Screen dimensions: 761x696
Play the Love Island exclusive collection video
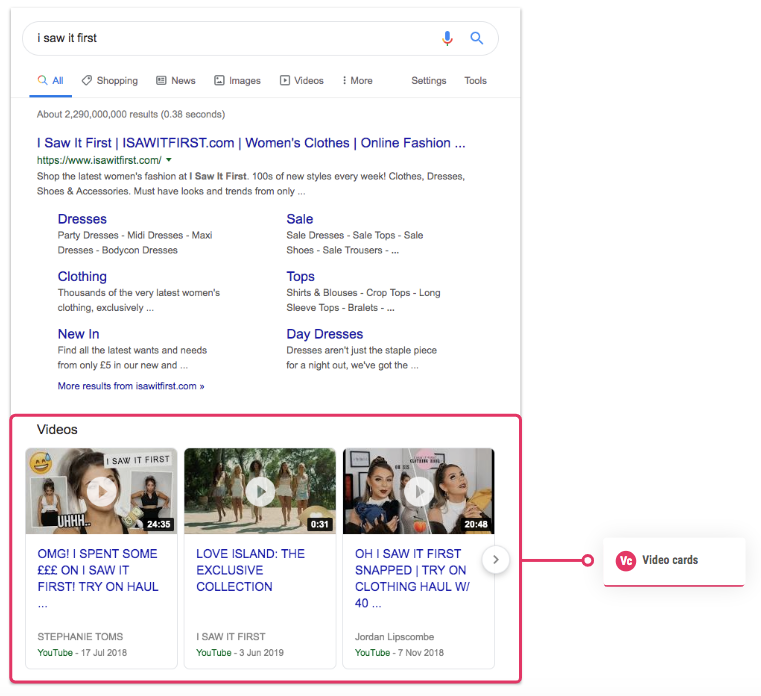point(260,491)
